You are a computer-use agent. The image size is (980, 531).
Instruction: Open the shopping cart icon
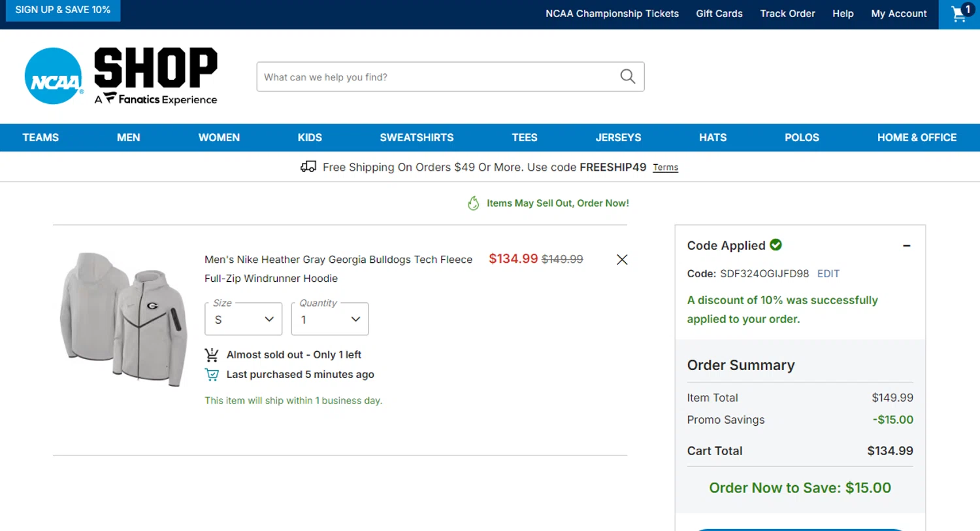[x=959, y=14]
